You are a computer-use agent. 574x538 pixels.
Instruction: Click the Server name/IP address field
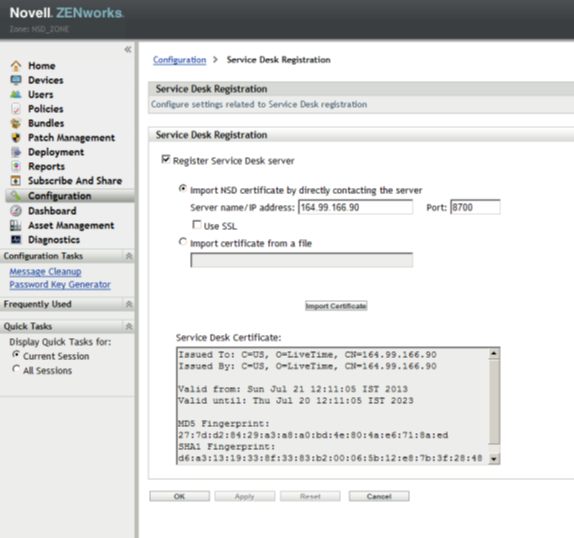click(x=355, y=207)
